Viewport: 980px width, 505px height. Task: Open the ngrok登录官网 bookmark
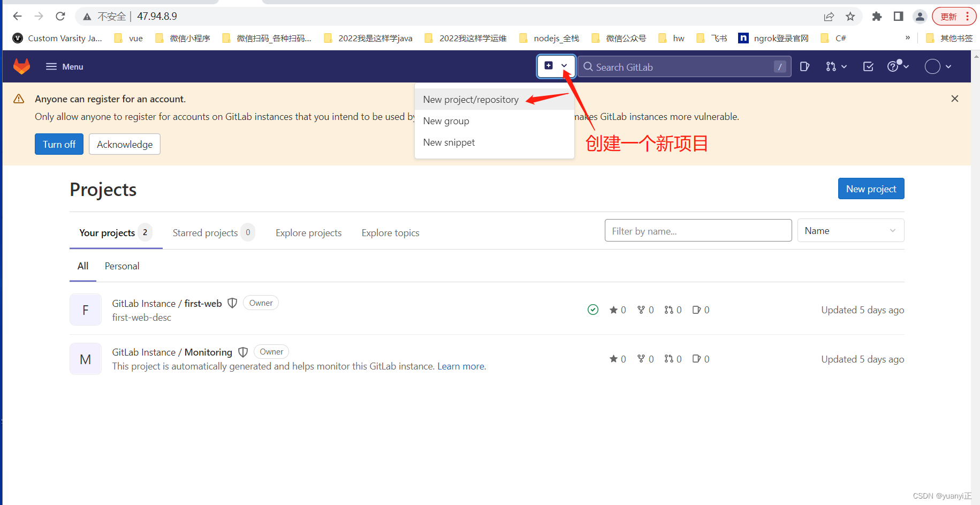(773, 38)
